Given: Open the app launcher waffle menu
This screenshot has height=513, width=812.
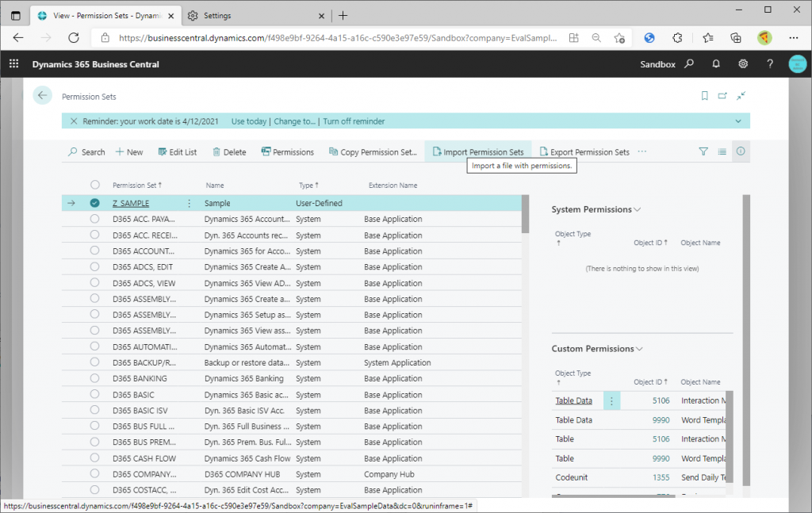Looking at the screenshot, I should click(x=14, y=63).
